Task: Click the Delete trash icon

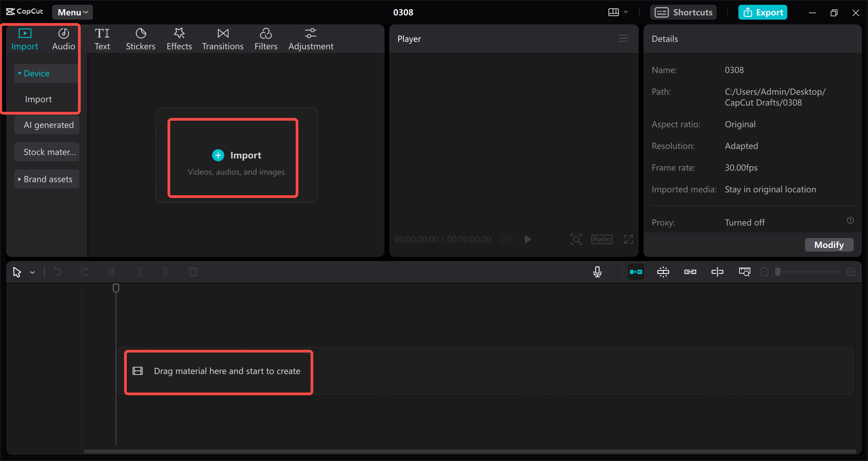Action: coord(193,272)
